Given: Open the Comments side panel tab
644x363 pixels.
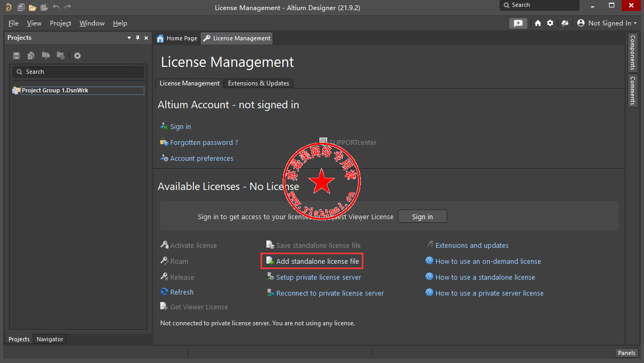Looking at the screenshot, I should coord(632,90).
